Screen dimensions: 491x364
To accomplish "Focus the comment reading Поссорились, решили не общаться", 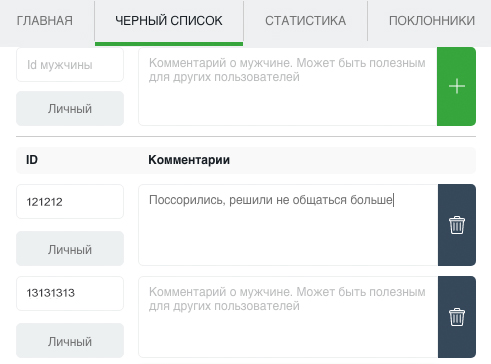I will click(288, 225).
